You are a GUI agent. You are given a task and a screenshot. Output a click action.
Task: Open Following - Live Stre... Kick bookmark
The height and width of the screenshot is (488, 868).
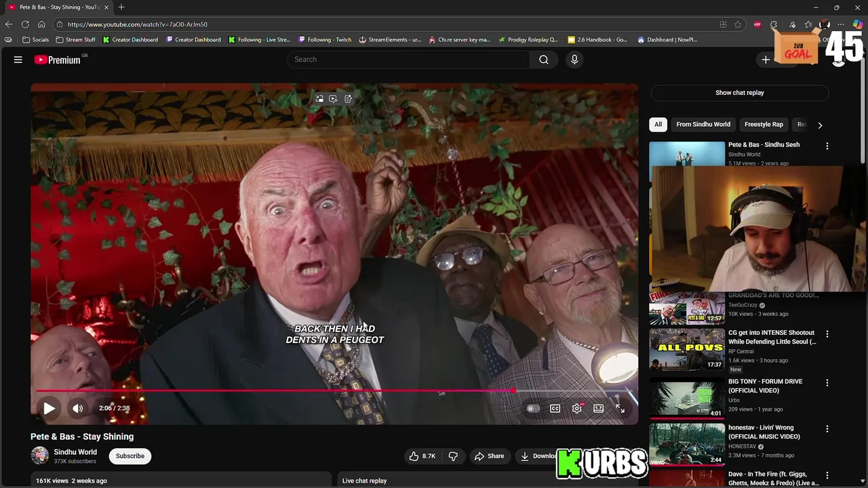[260, 40]
